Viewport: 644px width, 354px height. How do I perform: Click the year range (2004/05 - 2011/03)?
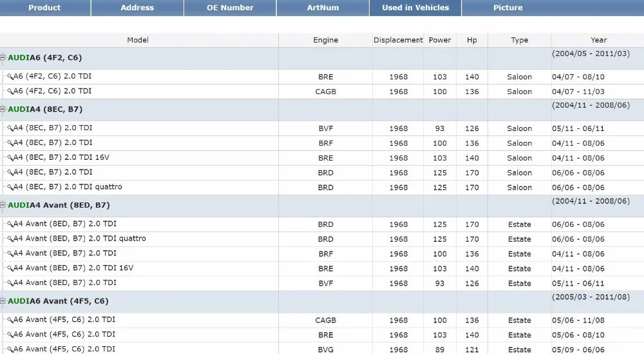point(591,54)
